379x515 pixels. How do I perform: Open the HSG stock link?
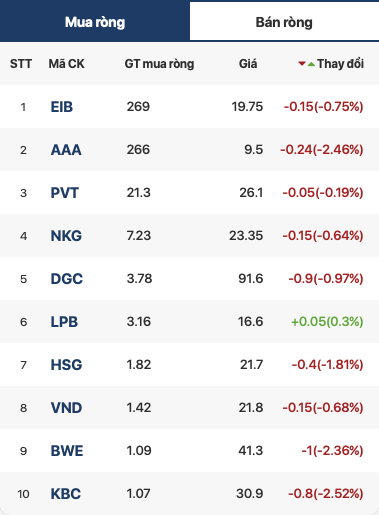pyautogui.click(x=66, y=365)
